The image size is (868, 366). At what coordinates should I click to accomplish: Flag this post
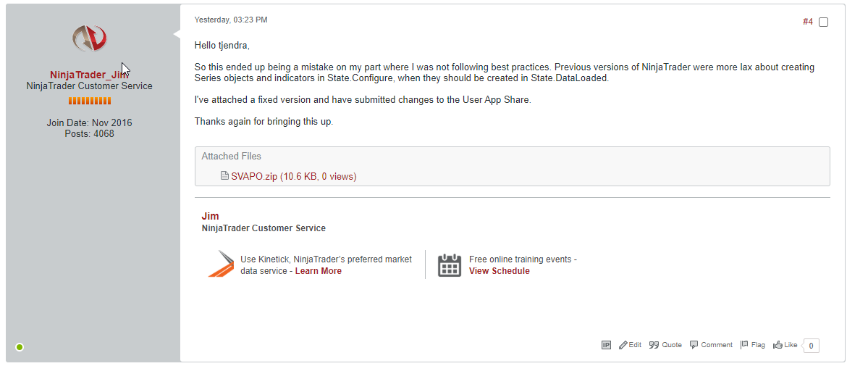(x=752, y=345)
